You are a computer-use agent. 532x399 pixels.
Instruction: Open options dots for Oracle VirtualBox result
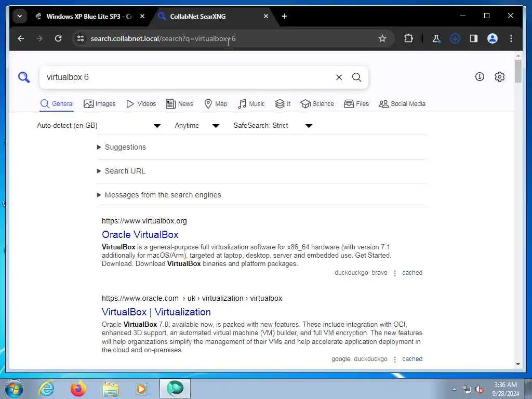pyautogui.click(x=395, y=273)
